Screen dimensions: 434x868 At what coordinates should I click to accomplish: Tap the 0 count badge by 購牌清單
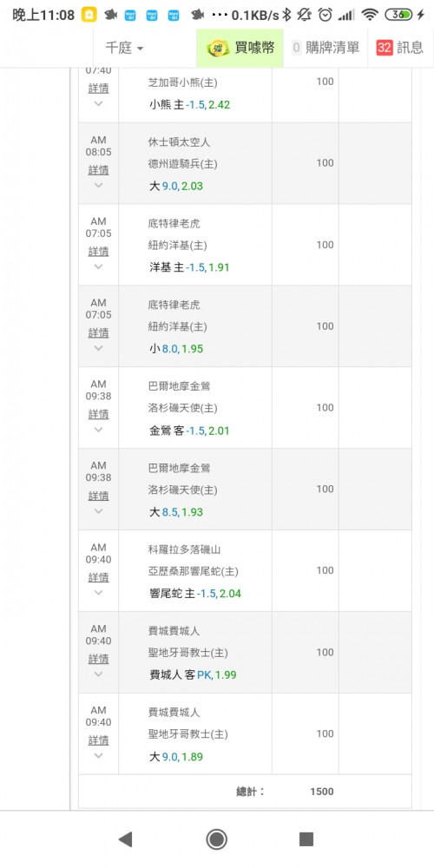pyautogui.click(x=296, y=48)
